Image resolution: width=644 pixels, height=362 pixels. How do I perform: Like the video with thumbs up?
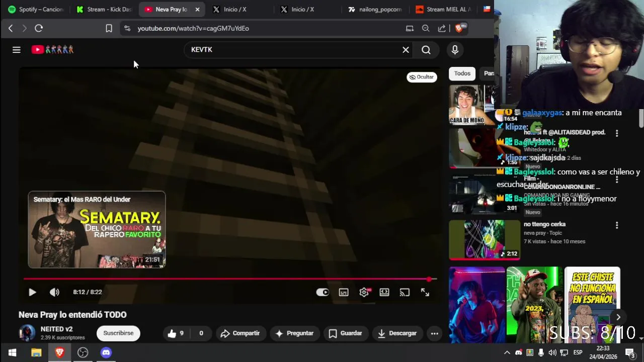[x=176, y=333]
